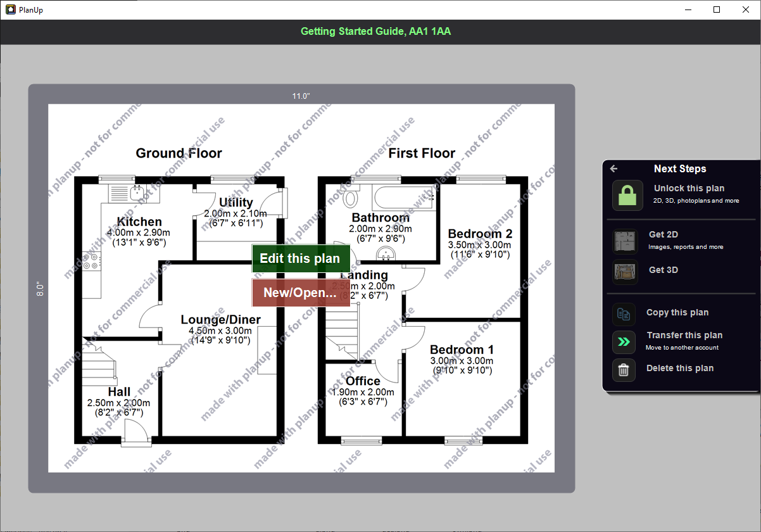Click the 11.0" page width label
Image resolution: width=761 pixels, height=532 pixels.
point(301,96)
